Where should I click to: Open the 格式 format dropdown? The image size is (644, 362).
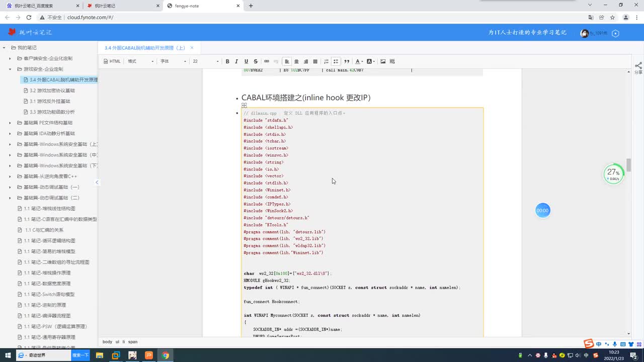pos(141,61)
